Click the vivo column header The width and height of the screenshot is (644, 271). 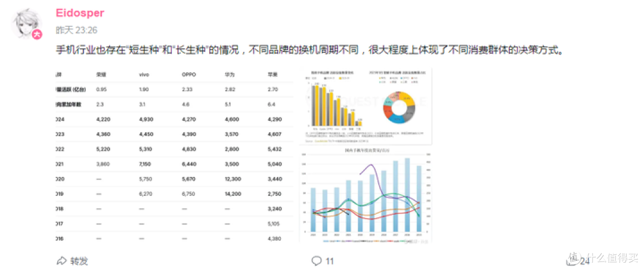tap(144, 75)
